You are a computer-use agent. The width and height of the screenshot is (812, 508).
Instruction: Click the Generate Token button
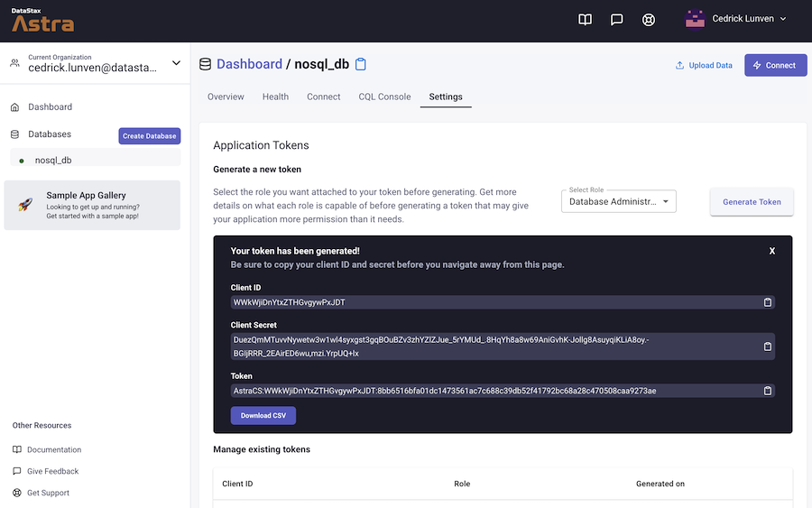[752, 202]
